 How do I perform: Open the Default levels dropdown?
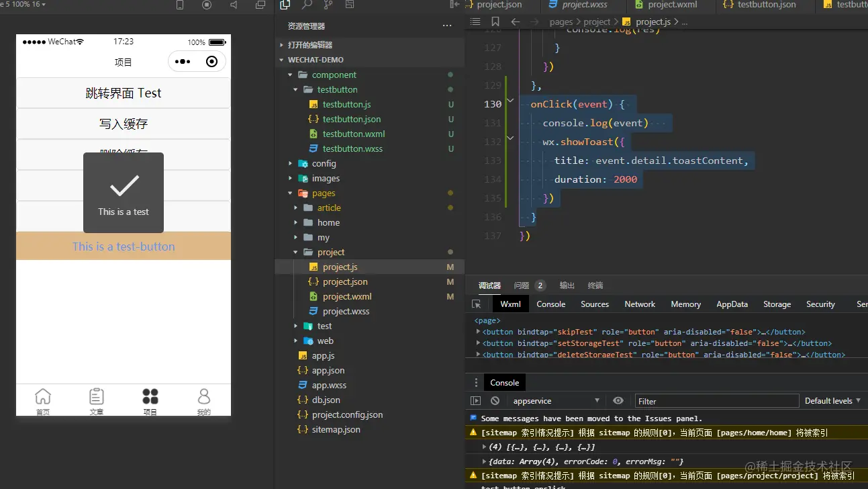pyautogui.click(x=832, y=401)
